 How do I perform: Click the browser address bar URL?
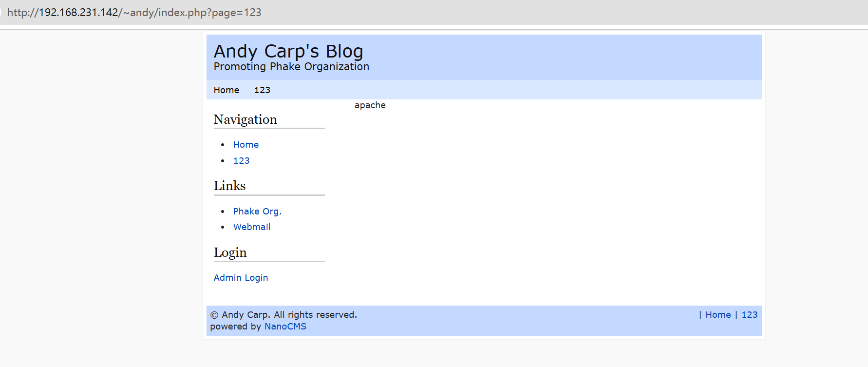[x=134, y=12]
